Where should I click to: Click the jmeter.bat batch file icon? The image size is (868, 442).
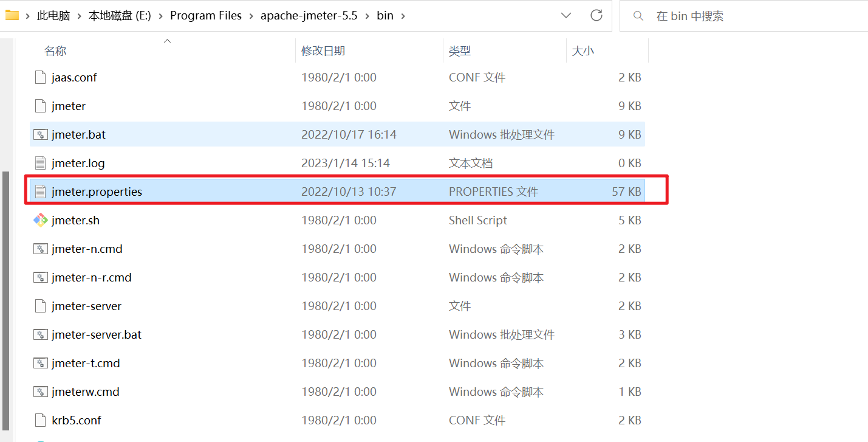click(40, 134)
